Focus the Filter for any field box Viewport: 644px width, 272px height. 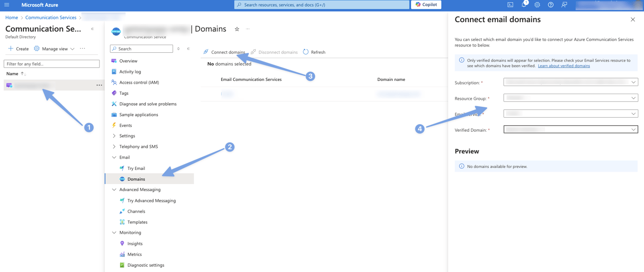52,64
